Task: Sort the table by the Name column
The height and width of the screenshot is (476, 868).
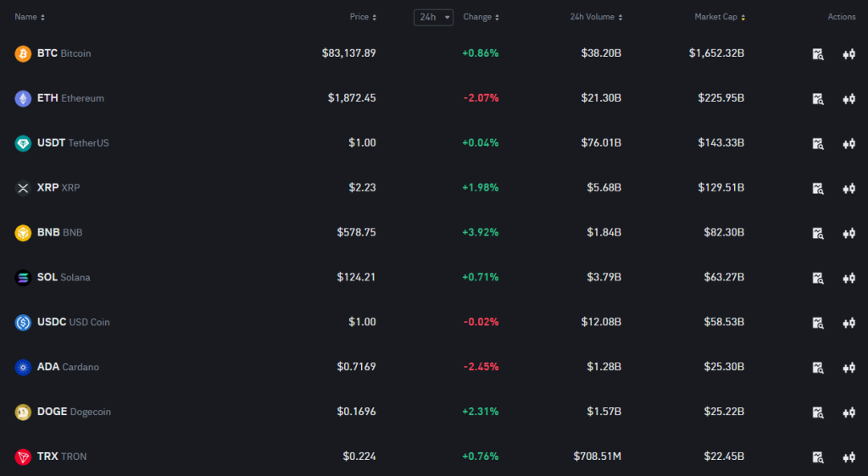Action: (x=30, y=17)
